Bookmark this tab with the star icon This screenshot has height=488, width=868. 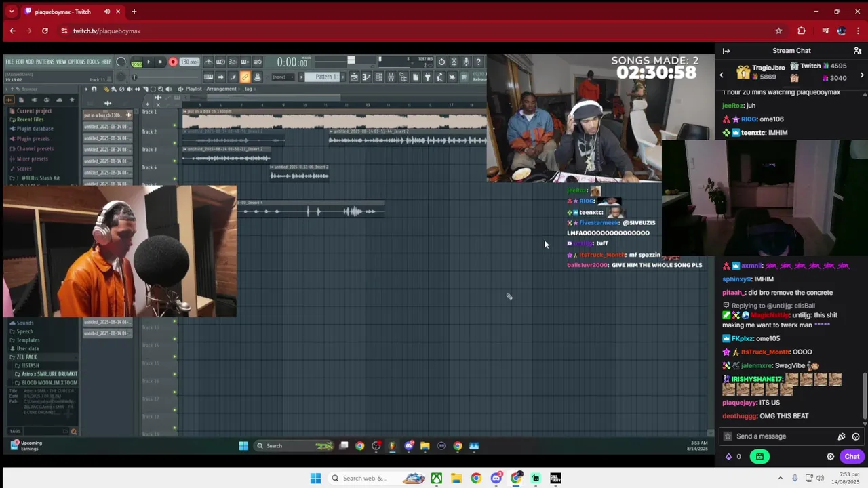(778, 30)
